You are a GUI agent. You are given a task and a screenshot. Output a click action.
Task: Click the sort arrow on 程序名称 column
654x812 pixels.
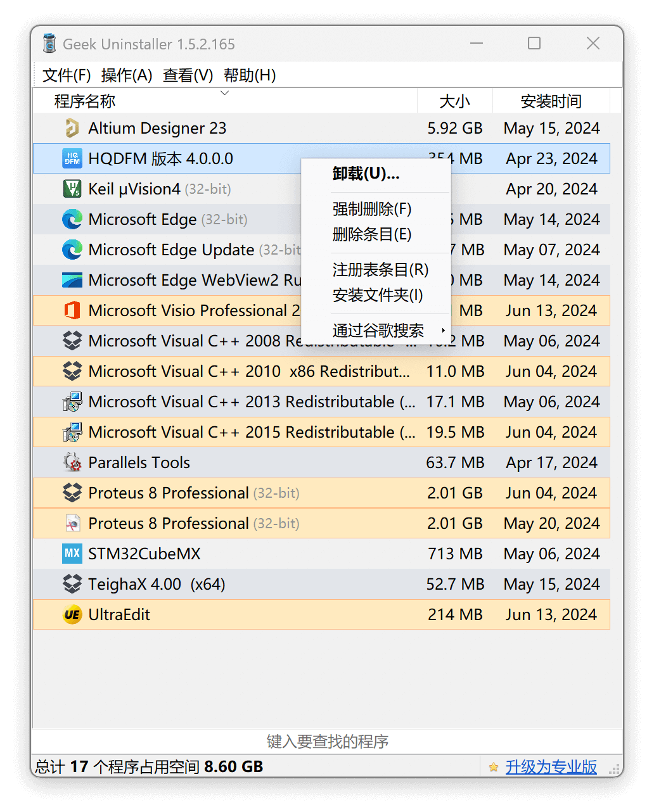click(224, 92)
